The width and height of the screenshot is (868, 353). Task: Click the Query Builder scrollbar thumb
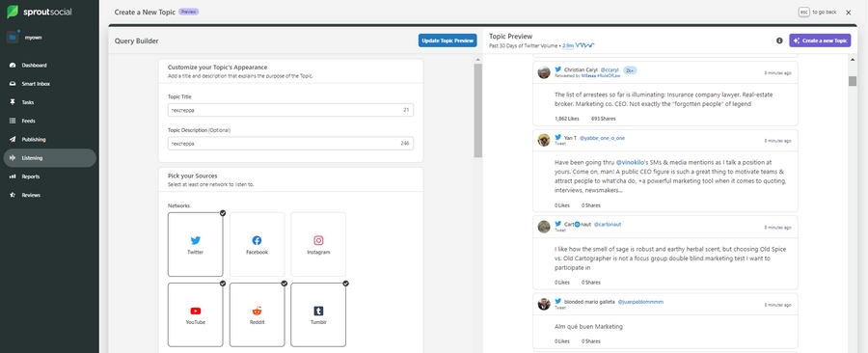click(477, 111)
